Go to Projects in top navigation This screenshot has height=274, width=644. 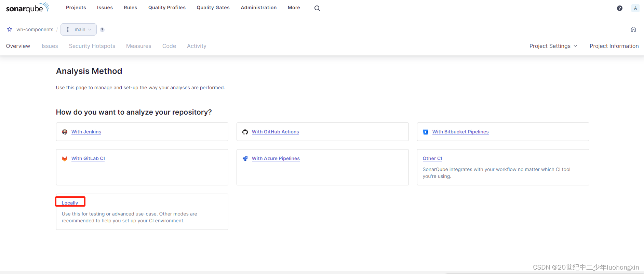pos(76,8)
